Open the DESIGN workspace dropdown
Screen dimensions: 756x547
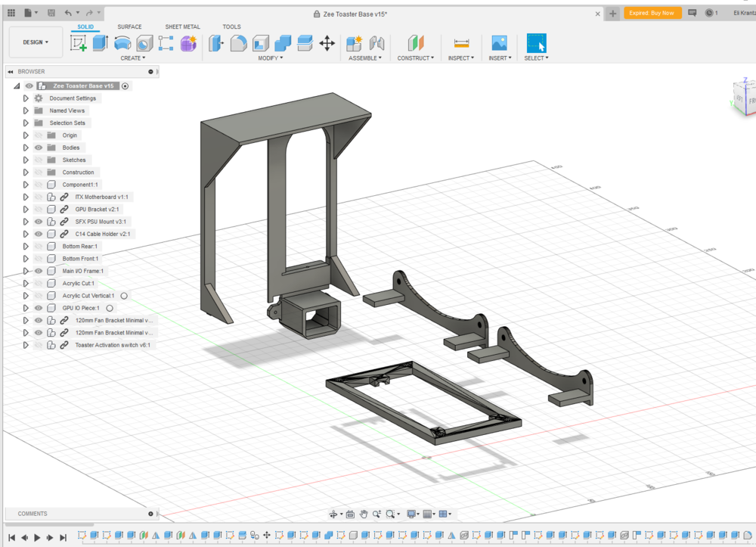click(36, 42)
